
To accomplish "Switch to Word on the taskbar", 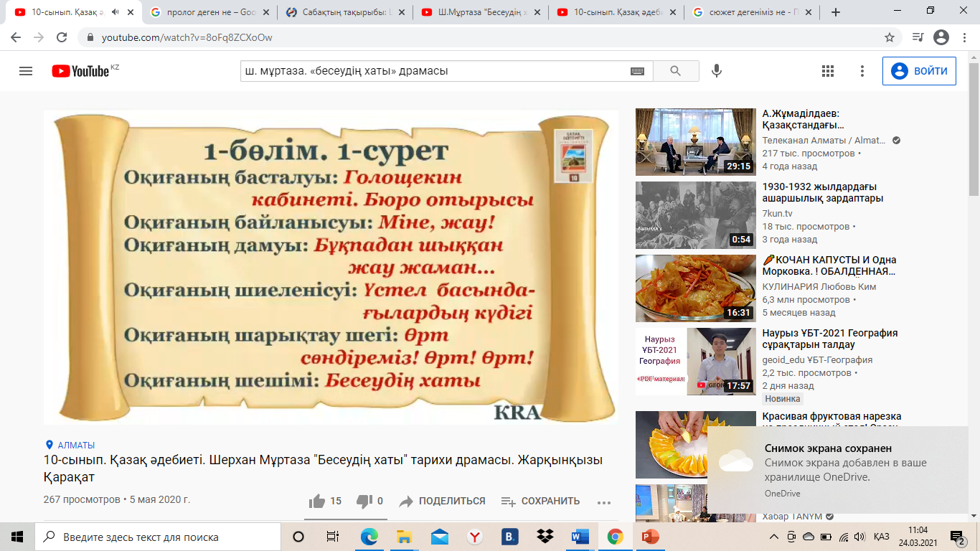I will click(580, 537).
